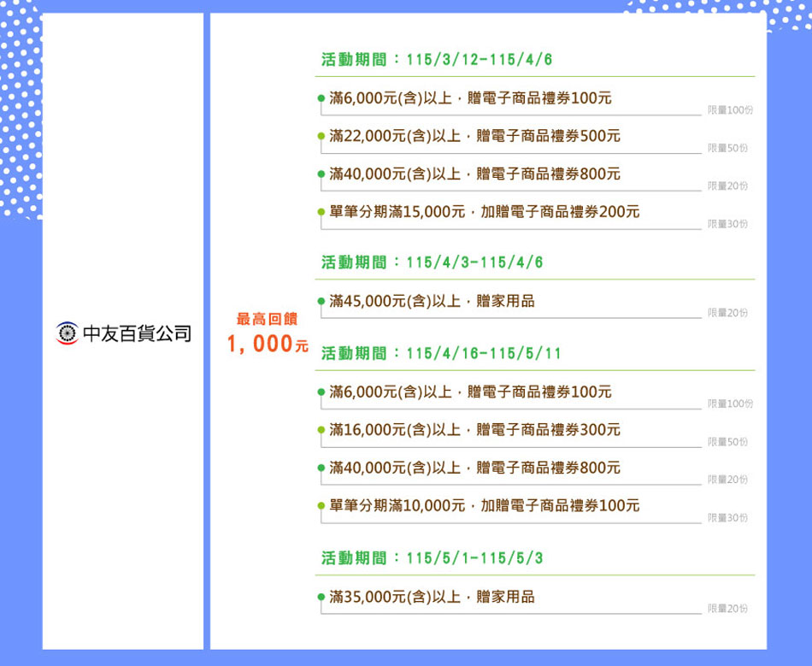
Task: Click the 滿16,000元 贈禮券300元 offer
Action: point(474,430)
